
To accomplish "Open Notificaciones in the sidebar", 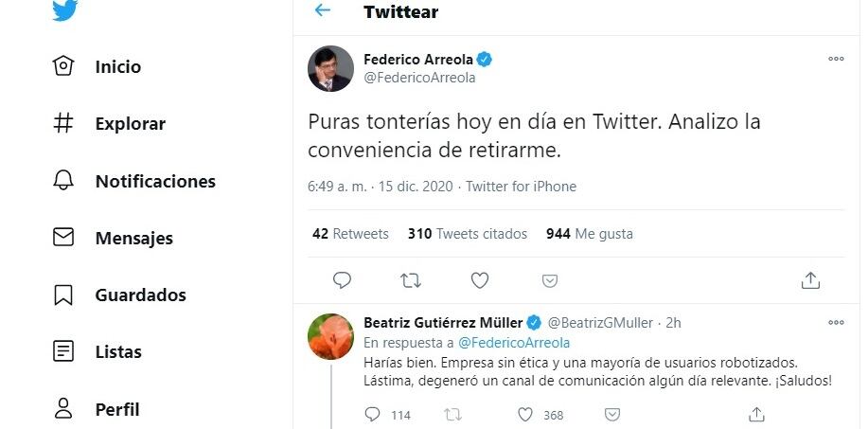I will [x=155, y=181].
